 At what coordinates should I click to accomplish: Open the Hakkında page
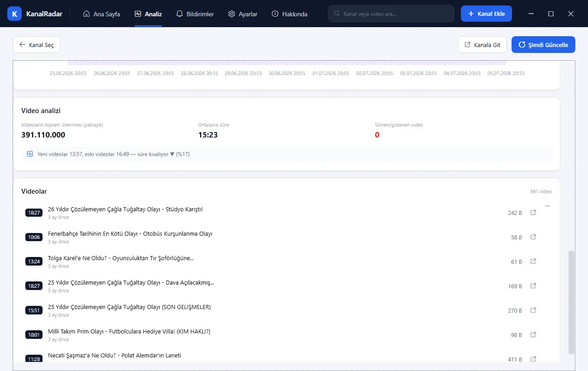(x=289, y=14)
